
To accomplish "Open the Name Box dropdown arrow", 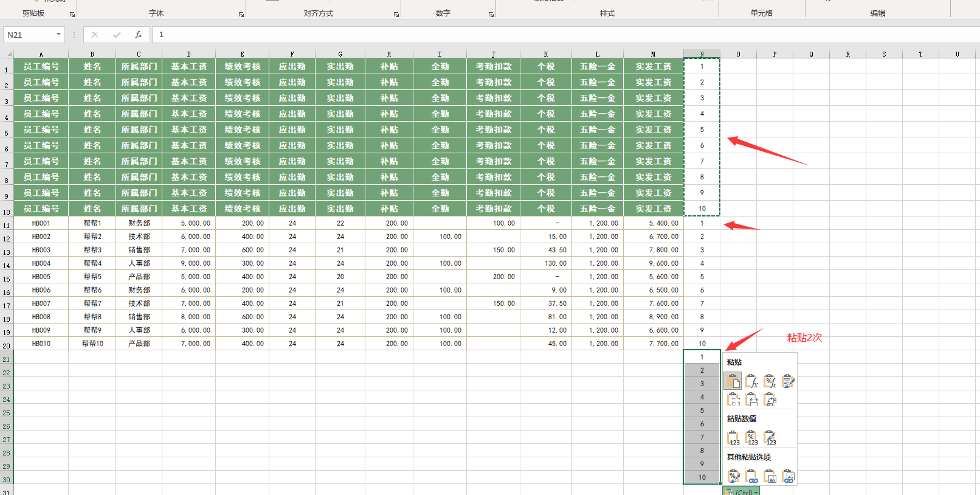I will click(58, 35).
